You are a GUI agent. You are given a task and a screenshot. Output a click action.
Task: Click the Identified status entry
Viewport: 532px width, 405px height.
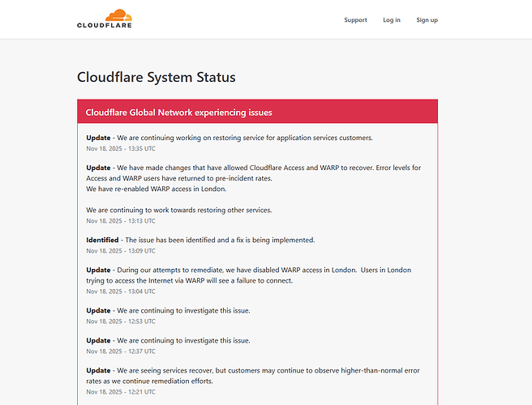pos(200,240)
